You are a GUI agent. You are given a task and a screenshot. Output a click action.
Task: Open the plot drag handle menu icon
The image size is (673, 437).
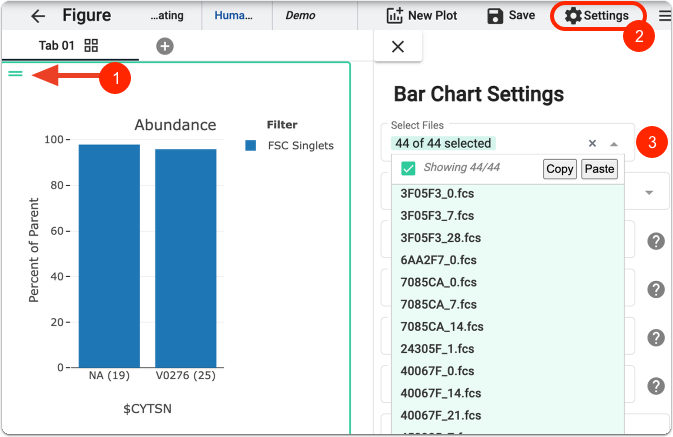pos(15,74)
